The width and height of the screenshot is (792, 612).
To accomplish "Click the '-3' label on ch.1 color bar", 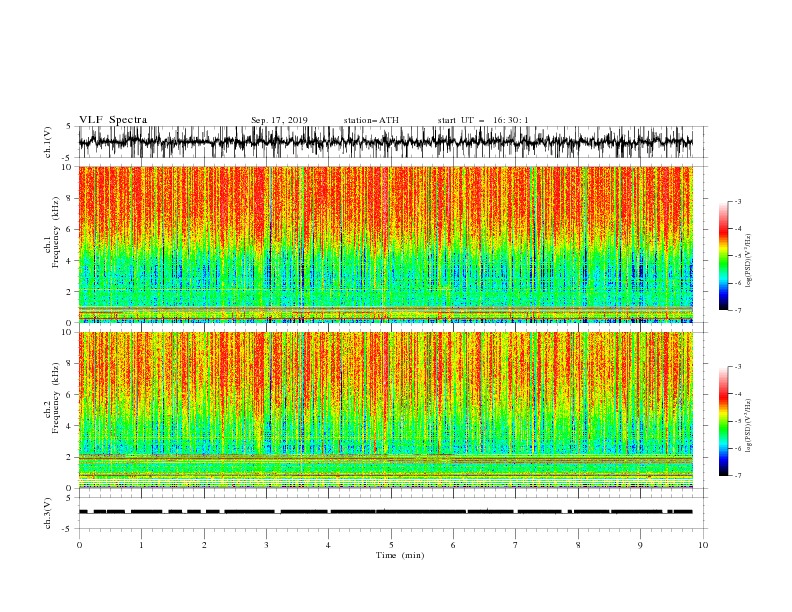I will [x=737, y=201].
